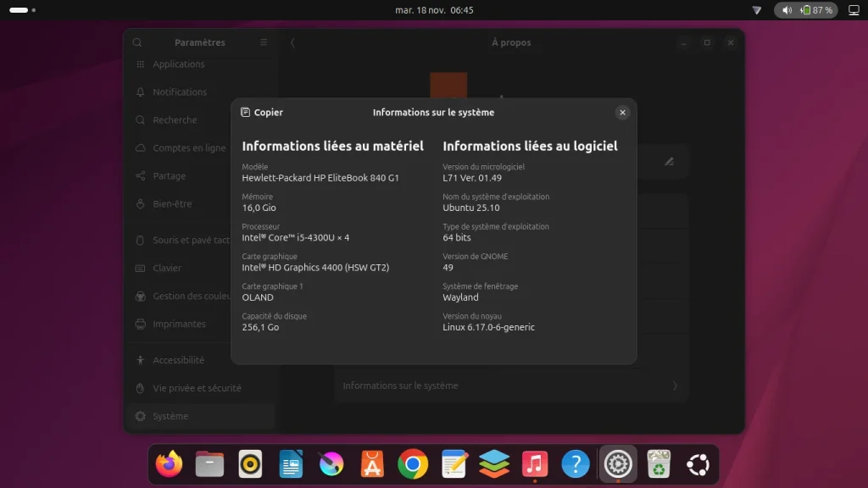Open the Help question mark icon
The width and height of the screenshot is (868, 488).
(x=576, y=463)
